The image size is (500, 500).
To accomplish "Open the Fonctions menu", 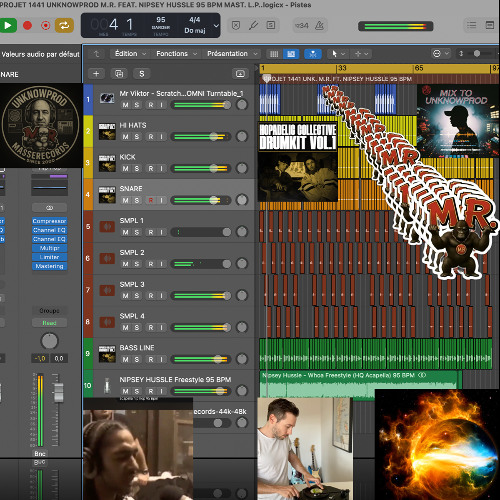I will pyautogui.click(x=176, y=54).
